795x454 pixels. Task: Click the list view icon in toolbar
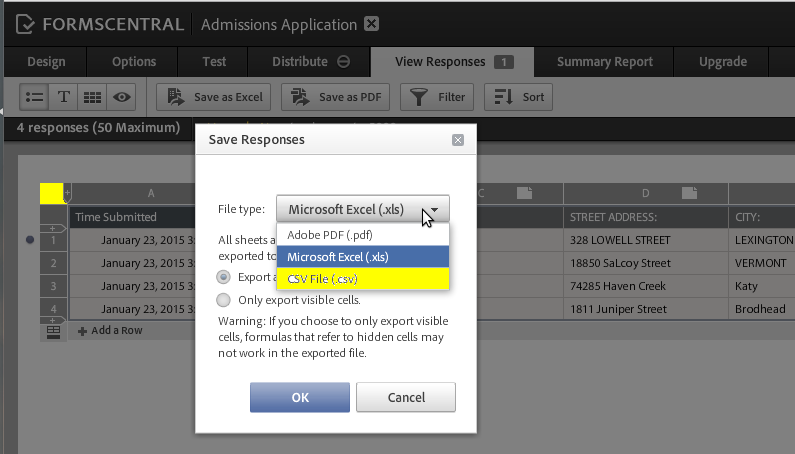click(35, 97)
